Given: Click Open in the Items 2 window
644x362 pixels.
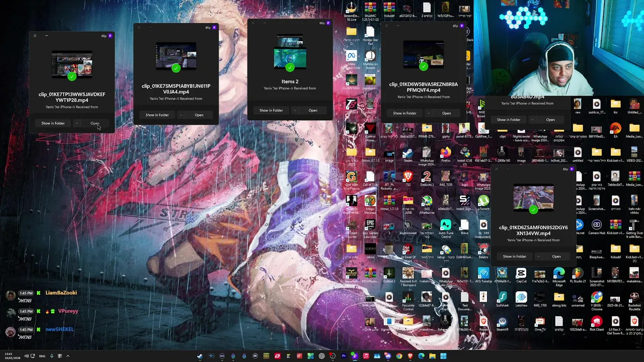Looking at the screenshot, I should [313, 110].
